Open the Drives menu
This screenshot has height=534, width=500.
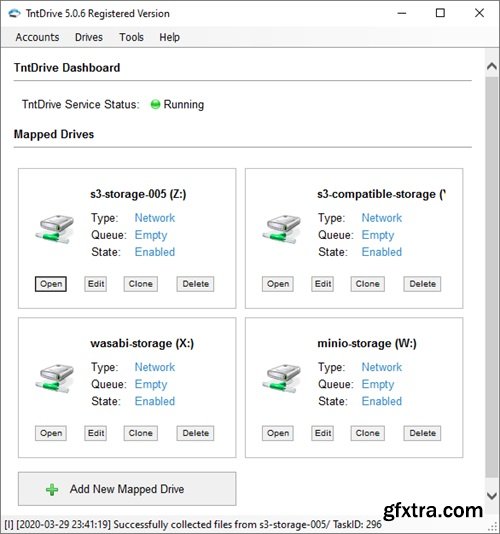[x=89, y=37]
